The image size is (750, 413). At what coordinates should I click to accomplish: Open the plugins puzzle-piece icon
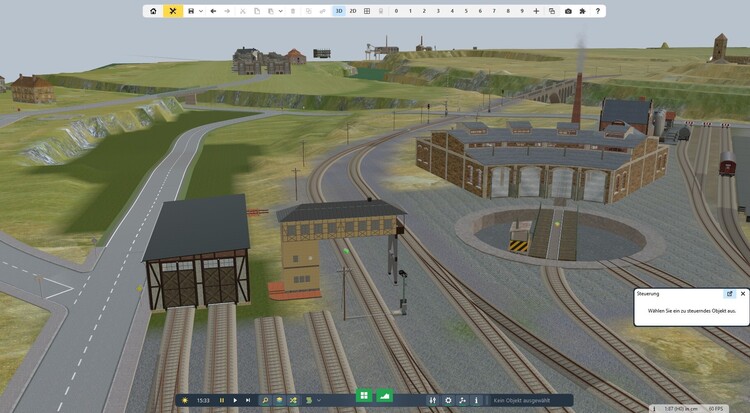583,11
